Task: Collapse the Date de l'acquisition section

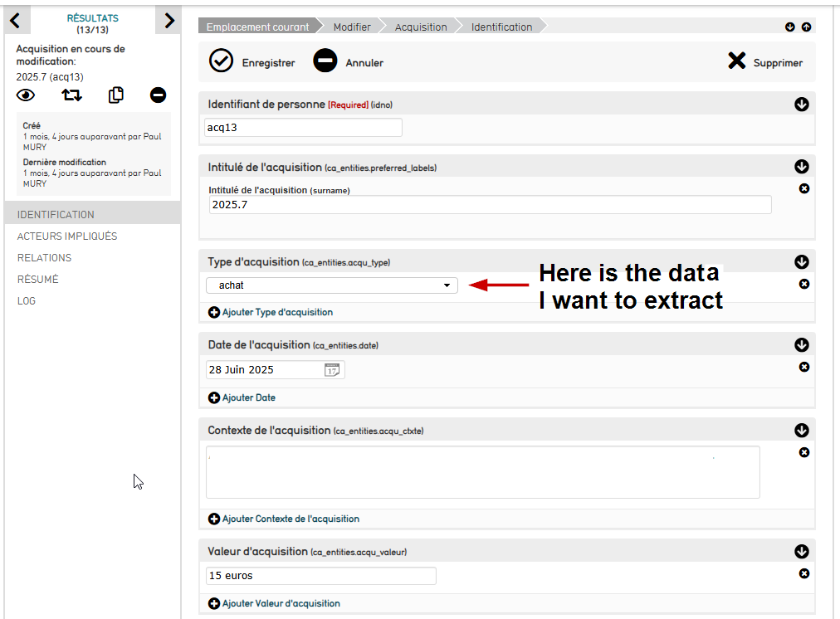Action: (x=801, y=345)
